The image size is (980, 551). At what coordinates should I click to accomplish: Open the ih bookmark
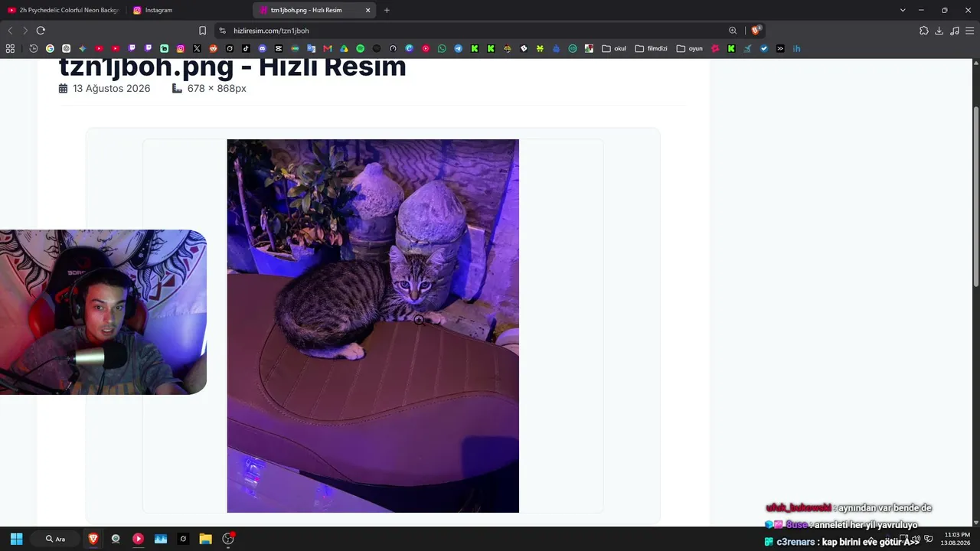(797, 48)
